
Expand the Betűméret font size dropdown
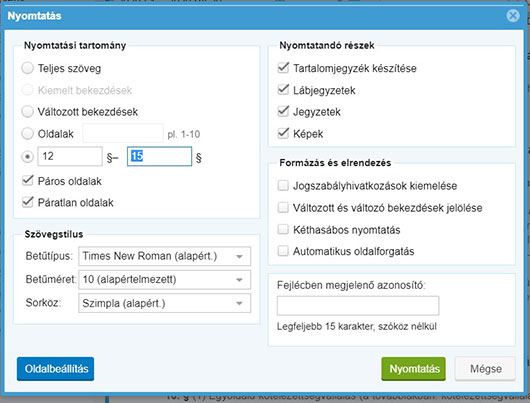click(165, 280)
